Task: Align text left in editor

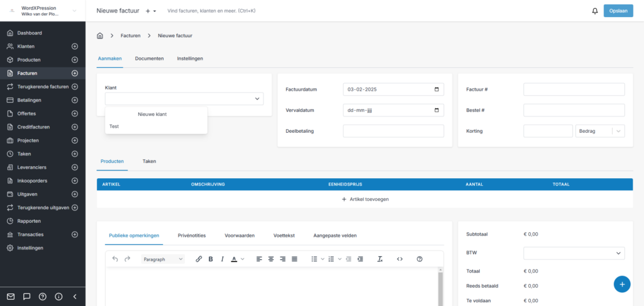Action: (x=259, y=259)
